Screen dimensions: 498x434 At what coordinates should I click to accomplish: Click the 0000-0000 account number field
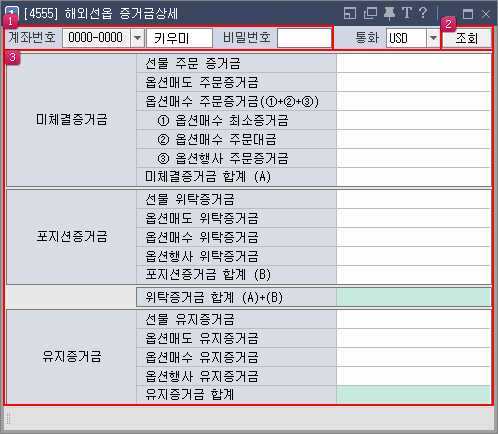[96, 38]
